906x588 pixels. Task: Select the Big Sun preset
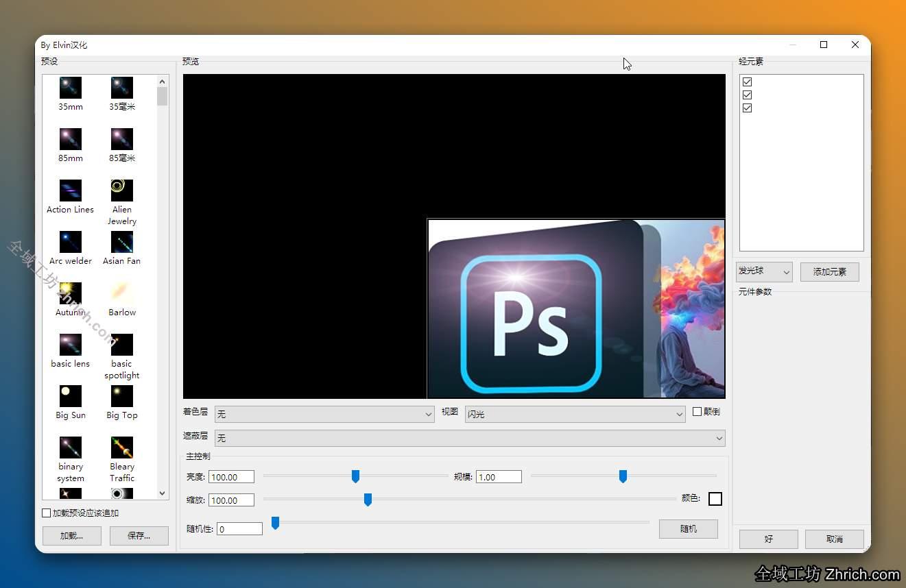coord(71,402)
